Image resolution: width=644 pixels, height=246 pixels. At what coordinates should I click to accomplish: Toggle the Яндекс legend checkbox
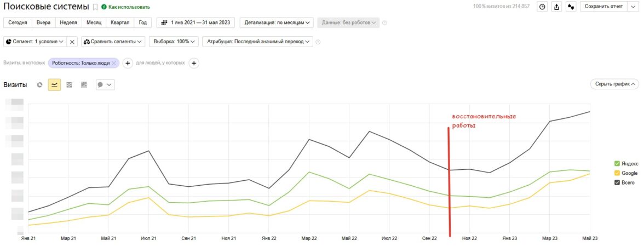click(617, 164)
